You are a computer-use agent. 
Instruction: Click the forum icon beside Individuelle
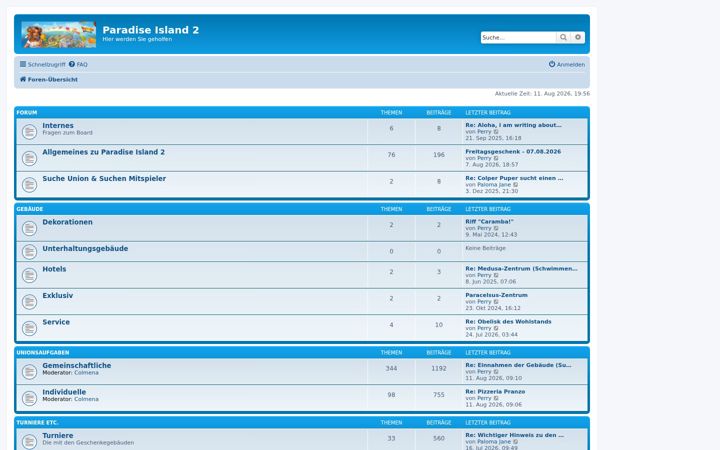(29, 399)
